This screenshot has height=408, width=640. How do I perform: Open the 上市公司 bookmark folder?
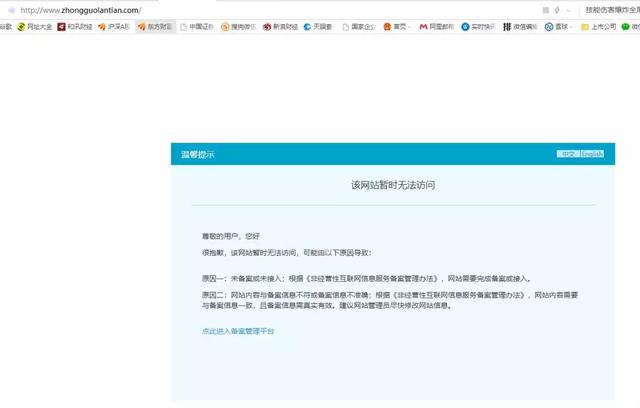coord(598,27)
